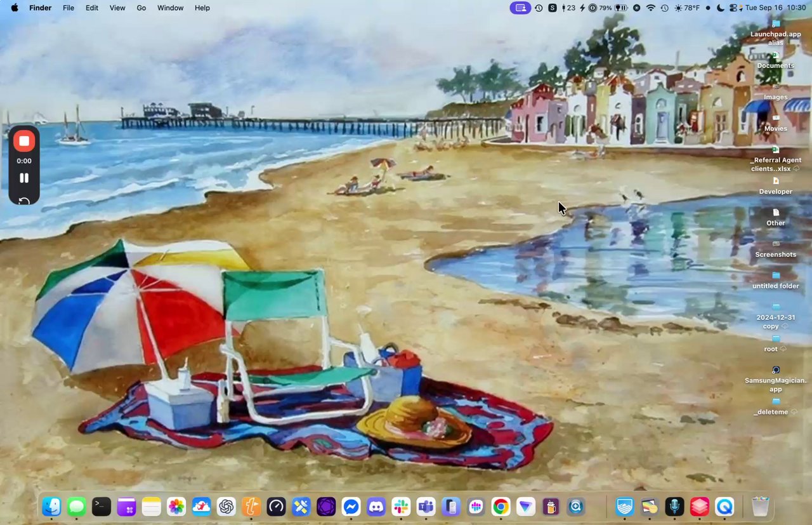Screen dimensions: 812x525
Task: Open the Apple menu
Action: point(15,8)
